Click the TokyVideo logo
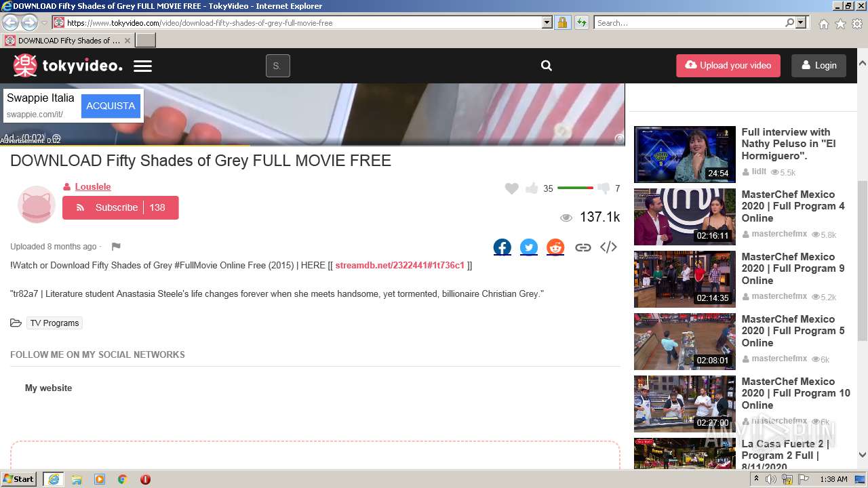The image size is (868, 488). click(68, 66)
